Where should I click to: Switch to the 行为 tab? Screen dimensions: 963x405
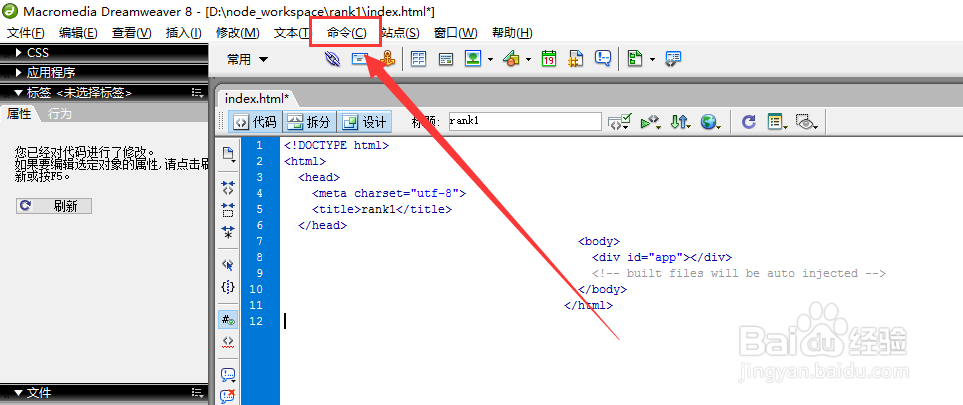[60, 114]
